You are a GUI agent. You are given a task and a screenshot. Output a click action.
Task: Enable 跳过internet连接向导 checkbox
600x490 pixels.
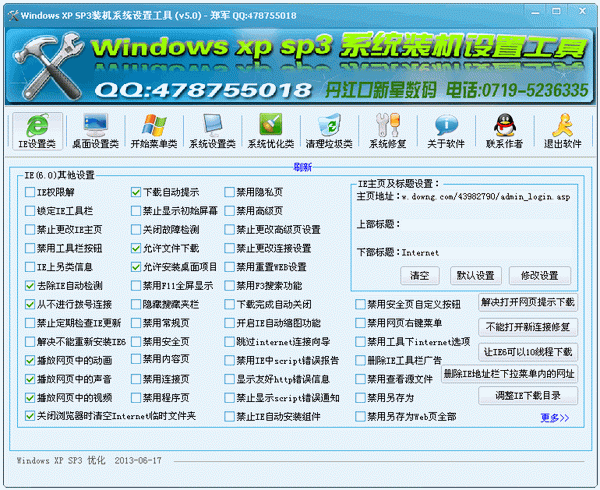coord(230,342)
